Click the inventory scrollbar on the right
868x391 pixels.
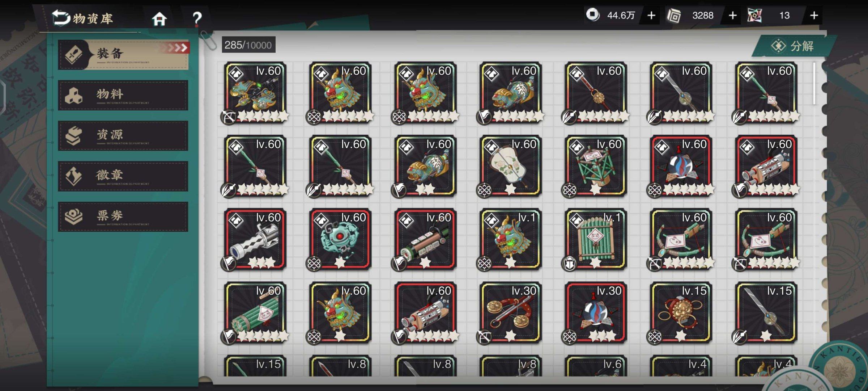click(x=814, y=84)
